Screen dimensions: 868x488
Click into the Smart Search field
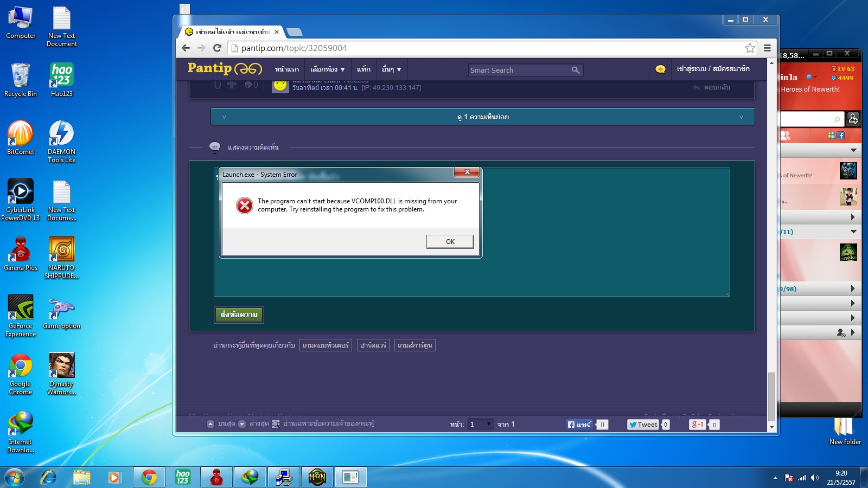518,70
